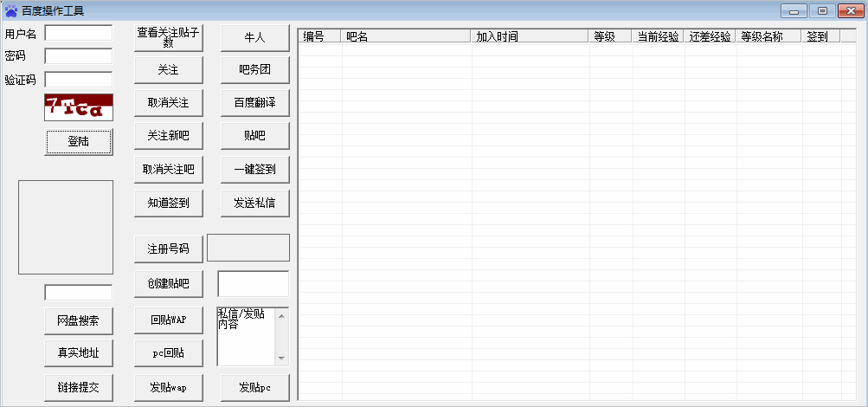Open the 贴吧 button

255,136
